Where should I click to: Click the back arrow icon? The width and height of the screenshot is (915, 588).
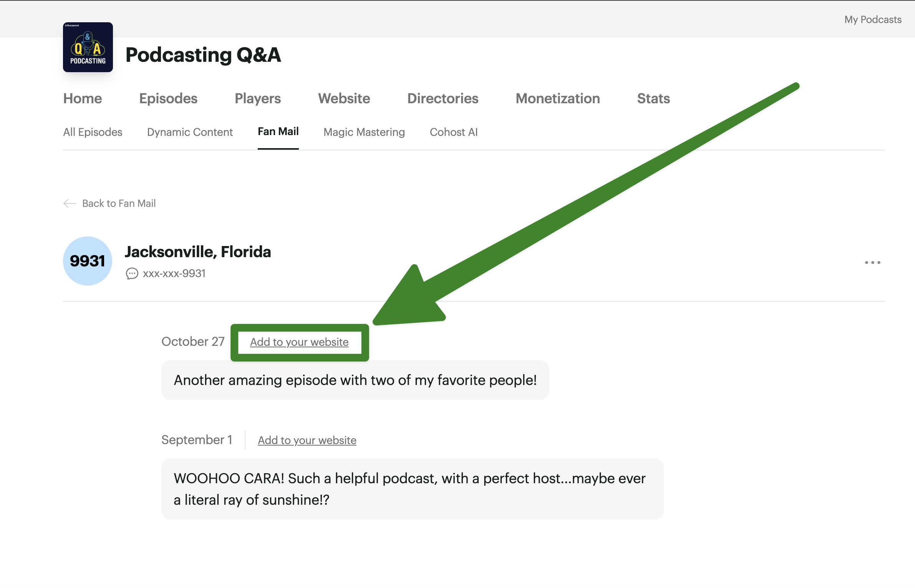[70, 203]
